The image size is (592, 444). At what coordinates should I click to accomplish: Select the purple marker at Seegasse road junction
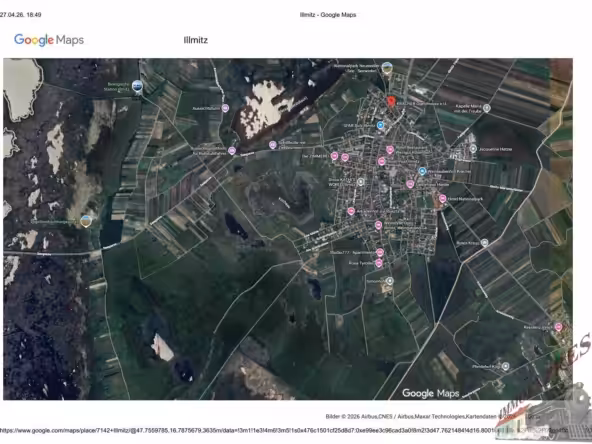232,151
